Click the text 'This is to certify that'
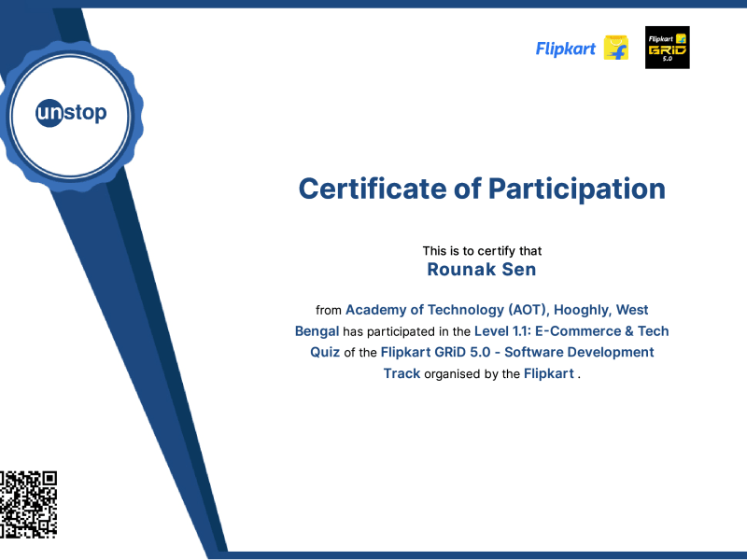Viewport: 747px width, 560px height. [482, 251]
